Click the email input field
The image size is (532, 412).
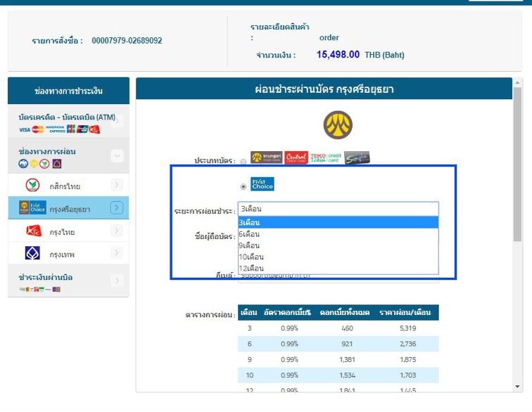(338, 278)
